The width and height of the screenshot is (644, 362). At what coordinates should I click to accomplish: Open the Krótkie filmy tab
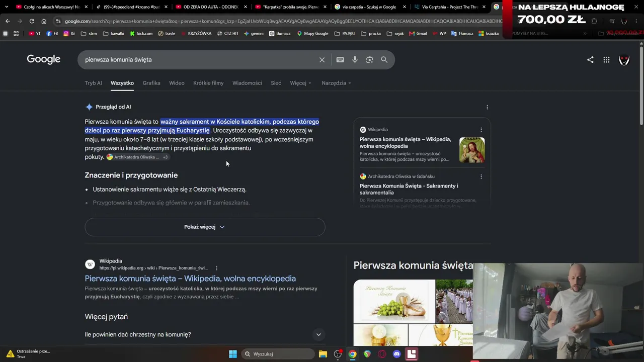coord(208,83)
